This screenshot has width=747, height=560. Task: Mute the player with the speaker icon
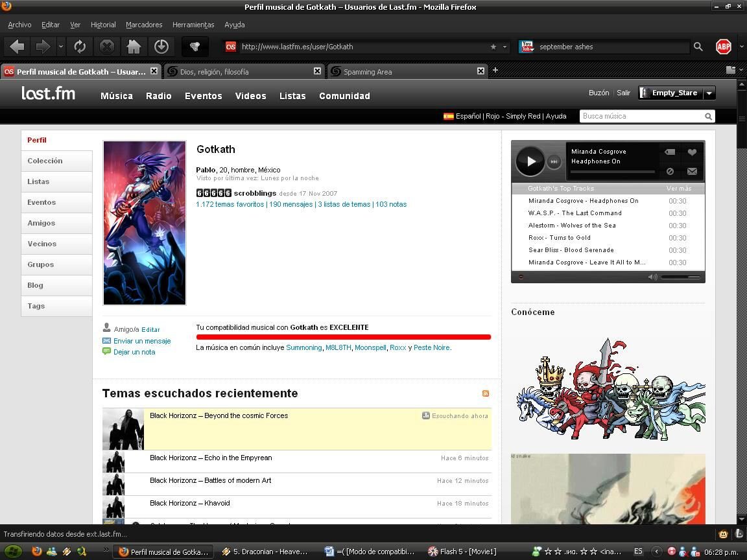652,277
